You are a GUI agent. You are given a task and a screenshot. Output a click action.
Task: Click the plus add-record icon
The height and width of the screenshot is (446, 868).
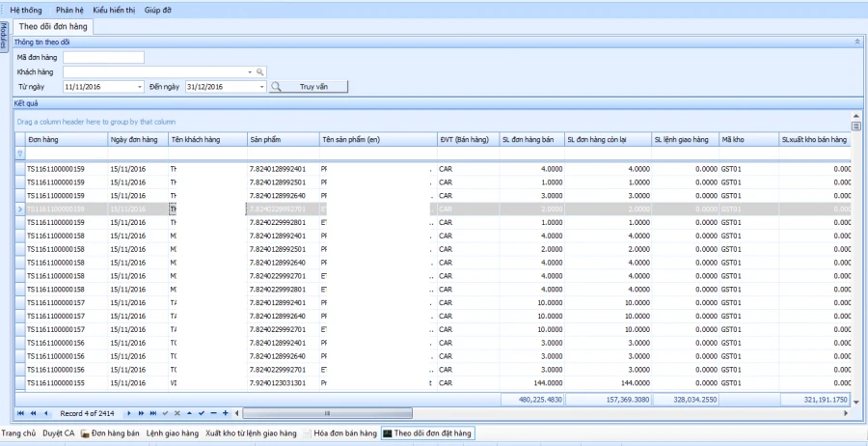226,413
